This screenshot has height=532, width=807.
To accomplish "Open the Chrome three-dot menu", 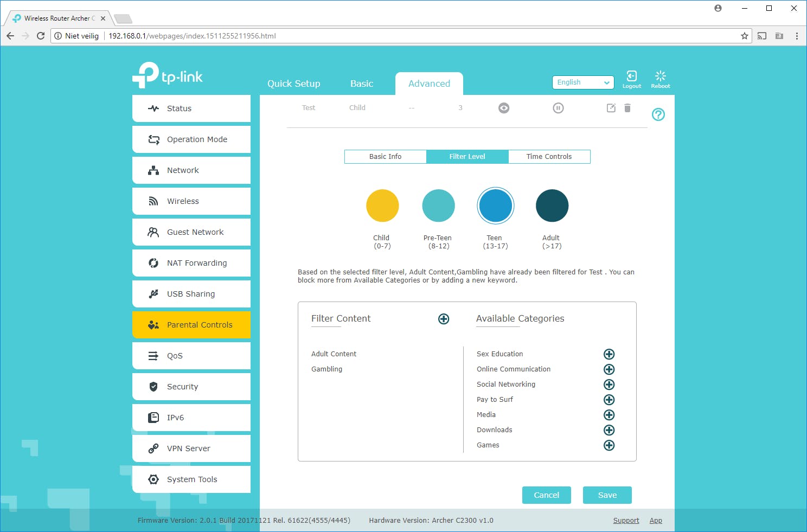I will [796, 36].
